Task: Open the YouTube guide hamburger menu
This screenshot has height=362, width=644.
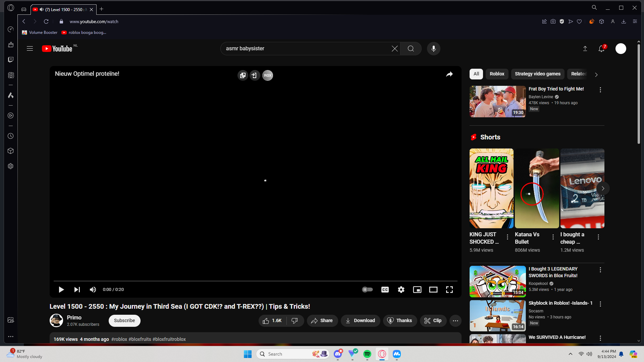Action: point(30,49)
